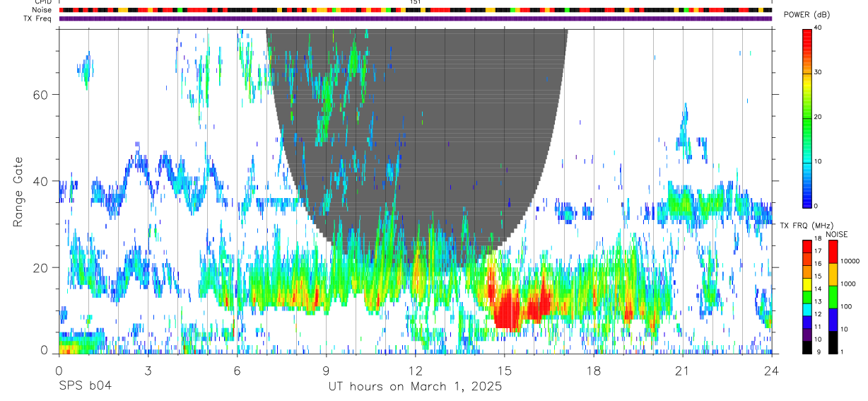Click the 30 label on POWER colorbar
Image resolution: width=868 pixels, height=401 pixels.
coord(819,73)
